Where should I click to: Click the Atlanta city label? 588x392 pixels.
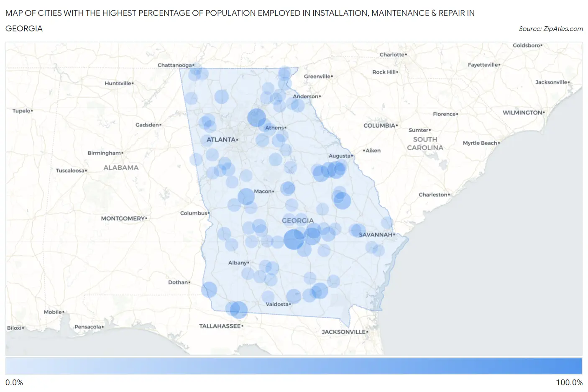(221, 140)
